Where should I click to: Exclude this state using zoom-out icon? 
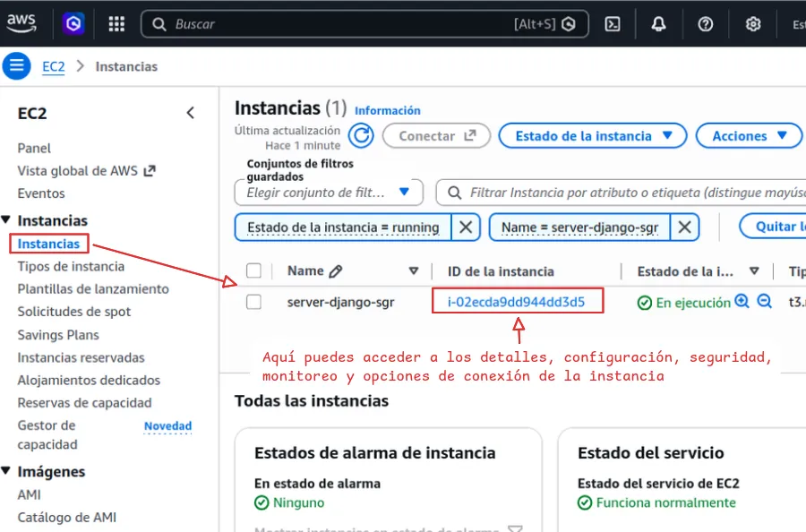coord(765,301)
